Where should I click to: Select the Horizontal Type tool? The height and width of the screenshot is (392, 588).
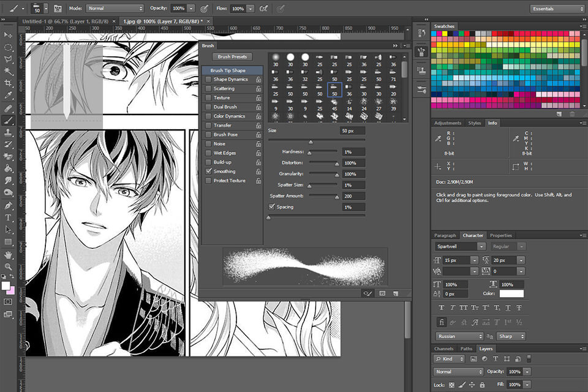pos(9,217)
